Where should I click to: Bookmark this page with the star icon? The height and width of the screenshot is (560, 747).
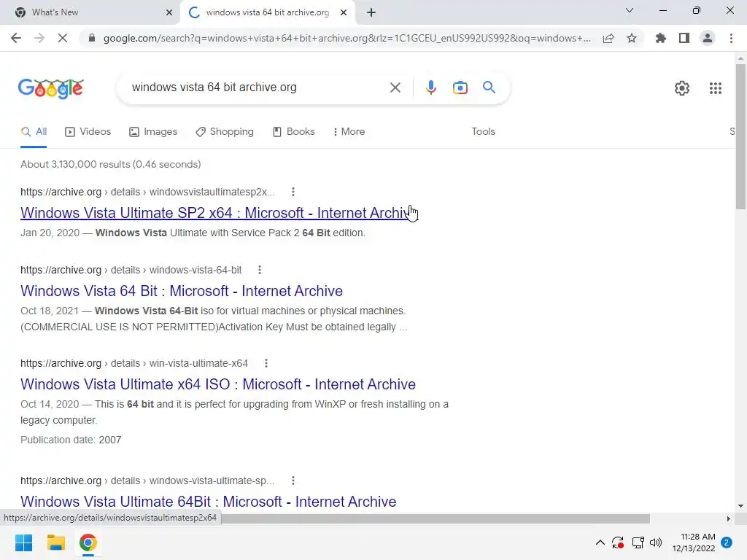632,38
